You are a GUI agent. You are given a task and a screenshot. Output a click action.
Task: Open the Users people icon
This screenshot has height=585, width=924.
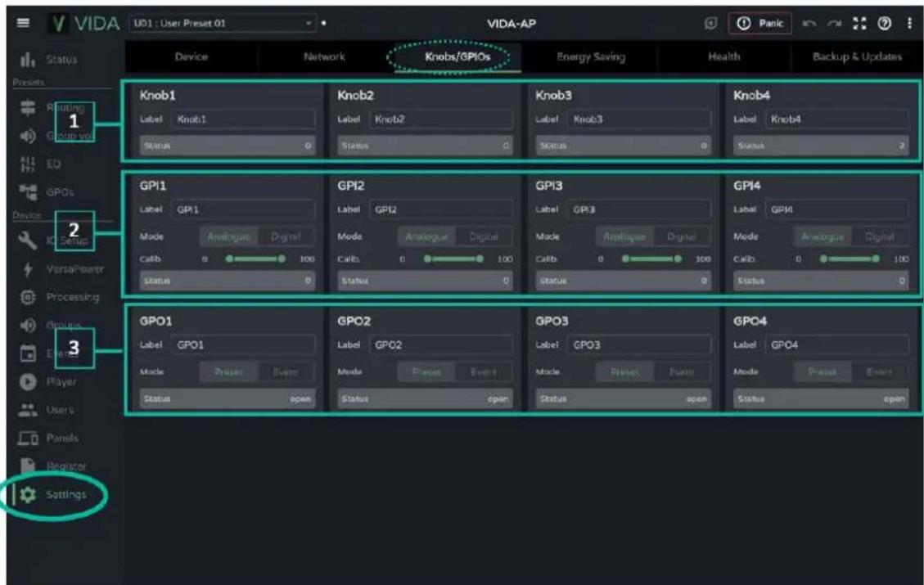click(x=27, y=410)
